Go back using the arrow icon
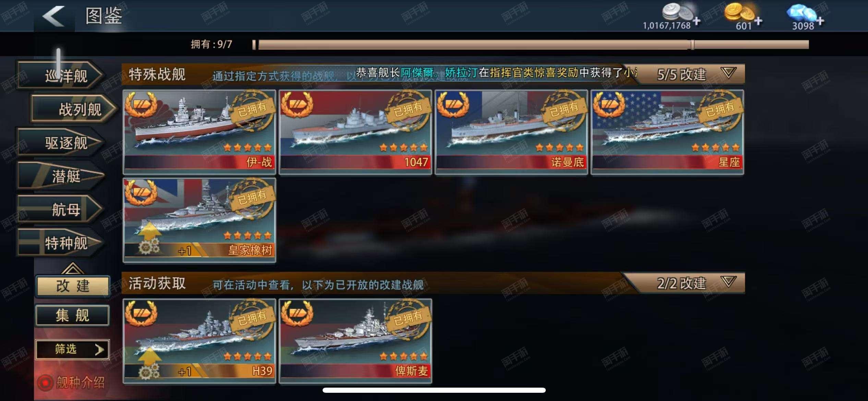Screen dimensions: 868x401 54,16
